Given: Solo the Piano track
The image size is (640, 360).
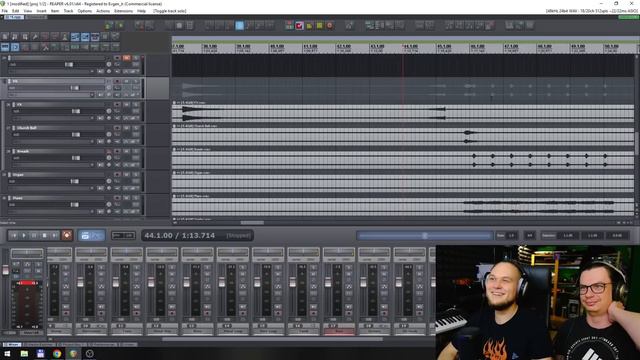Looking at the screenshot, I should pyautogui.click(x=136, y=198).
